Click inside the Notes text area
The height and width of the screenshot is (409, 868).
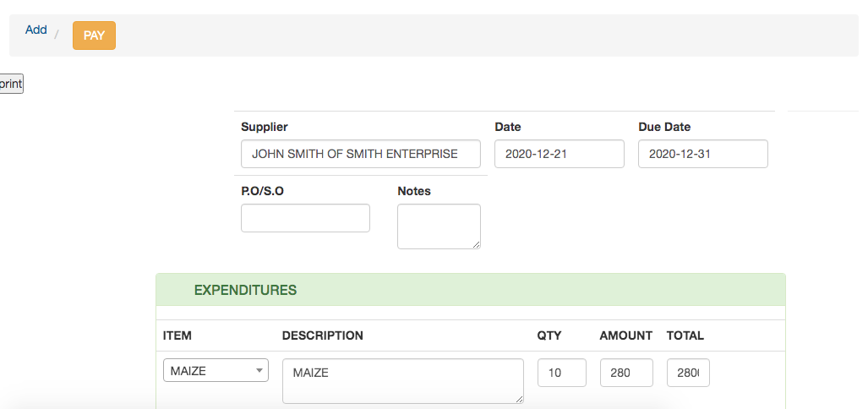[438, 226]
